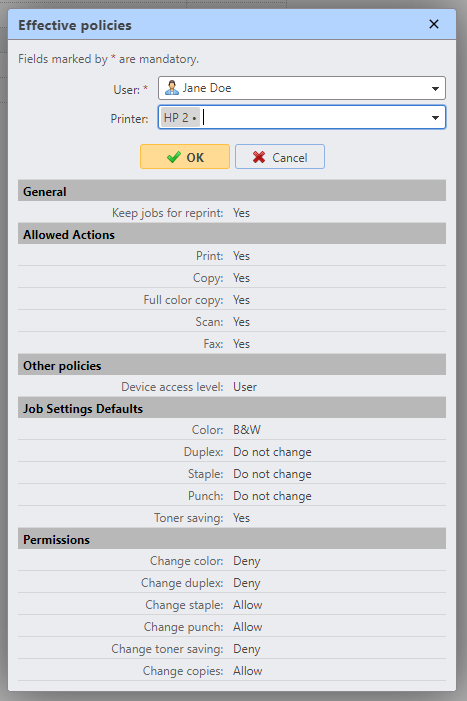The width and height of the screenshot is (467, 701).
Task: Select the Deny value for Change duplex
Action: click(x=247, y=583)
